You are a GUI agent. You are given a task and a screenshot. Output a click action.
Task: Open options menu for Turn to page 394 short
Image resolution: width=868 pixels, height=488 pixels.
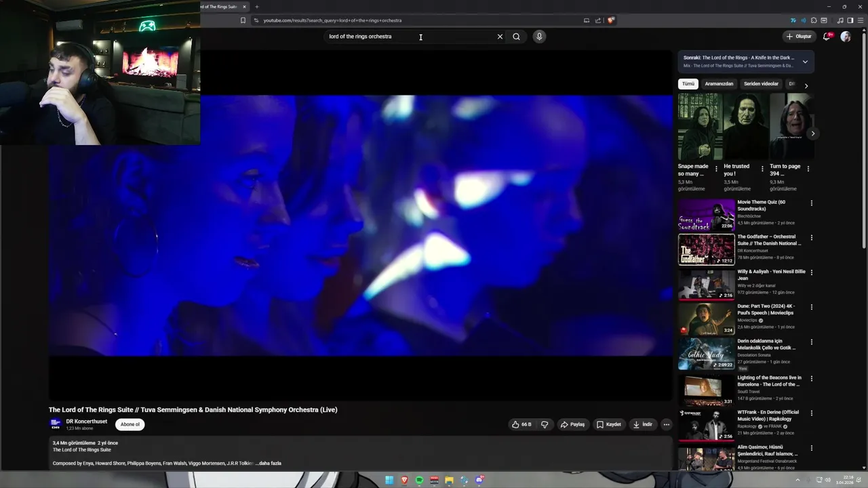click(808, 169)
